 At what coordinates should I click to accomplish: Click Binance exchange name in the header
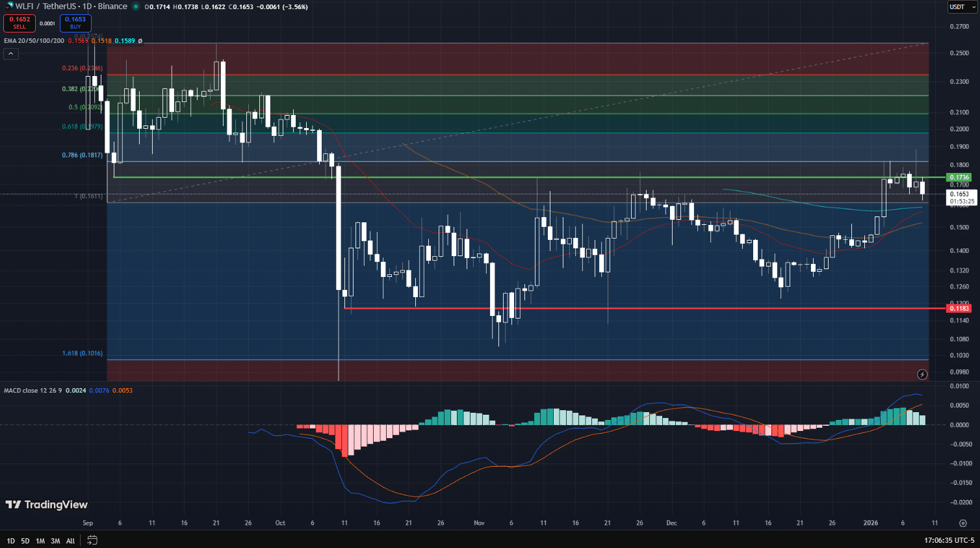point(114,7)
